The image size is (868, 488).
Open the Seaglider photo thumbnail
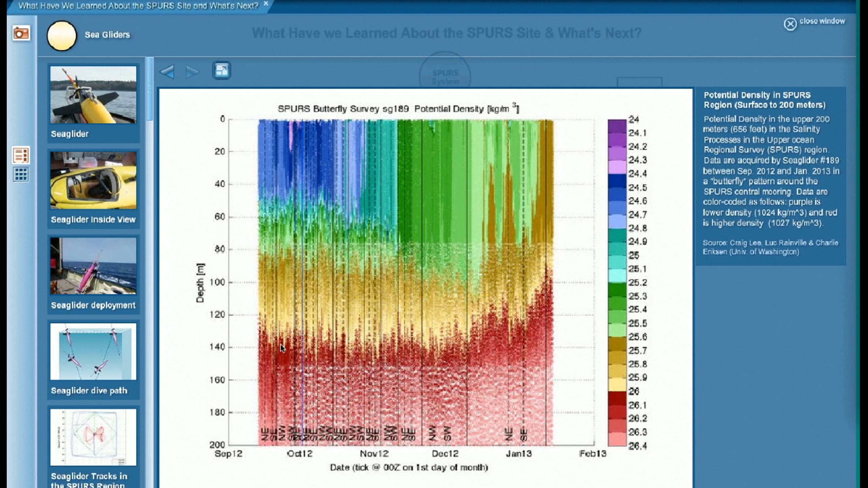click(x=93, y=95)
